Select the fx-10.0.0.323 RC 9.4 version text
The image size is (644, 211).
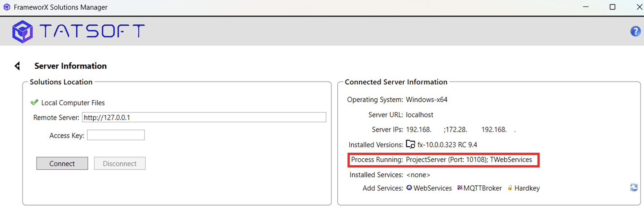tap(447, 145)
